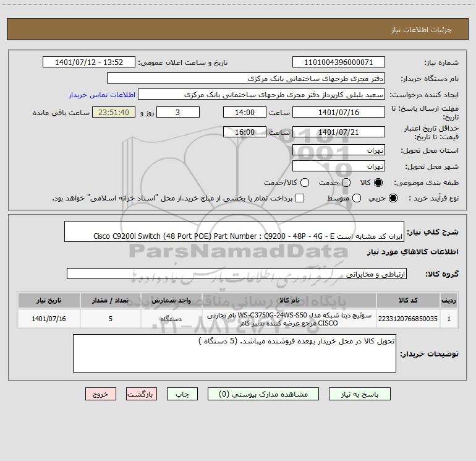Click the خروج exit button
476x461 pixels.
click(101, 394)
